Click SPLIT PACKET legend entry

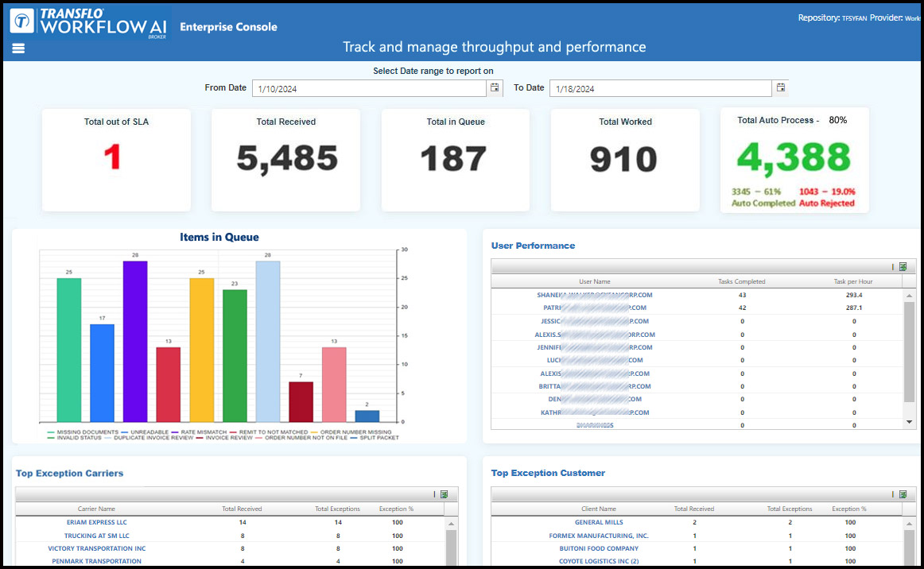click(375, 438)
